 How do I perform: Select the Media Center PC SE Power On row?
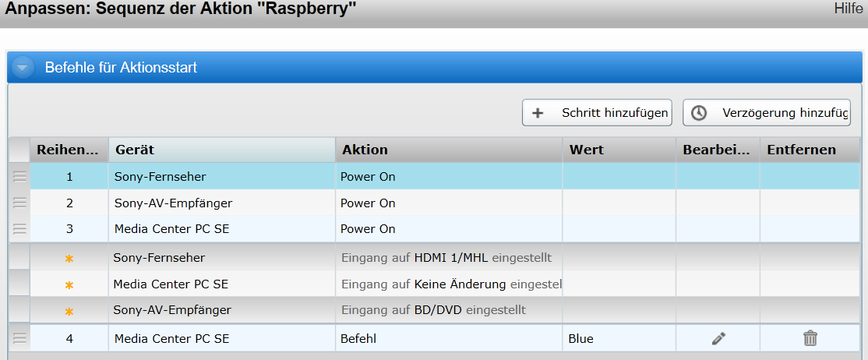435,228
